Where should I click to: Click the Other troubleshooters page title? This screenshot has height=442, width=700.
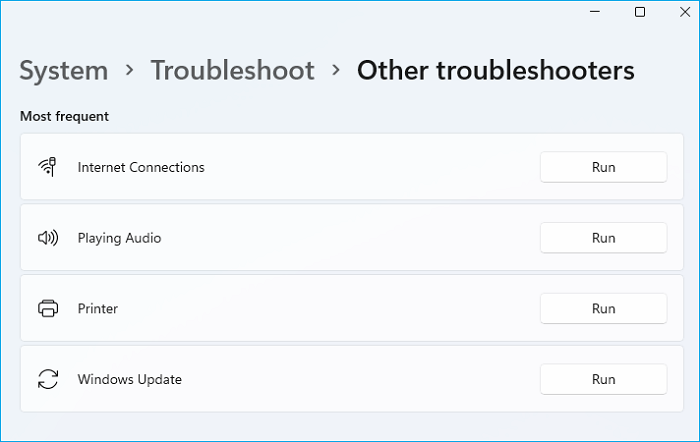(495, 71)
